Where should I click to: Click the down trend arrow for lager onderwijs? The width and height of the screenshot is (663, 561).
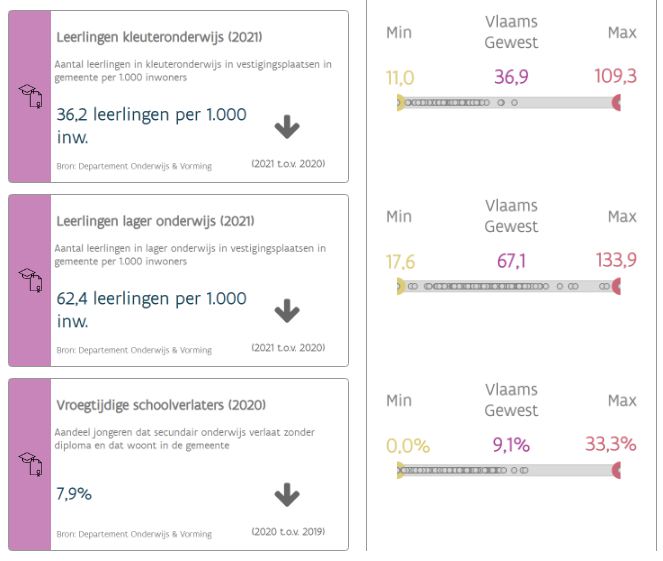tap(287, 311)
